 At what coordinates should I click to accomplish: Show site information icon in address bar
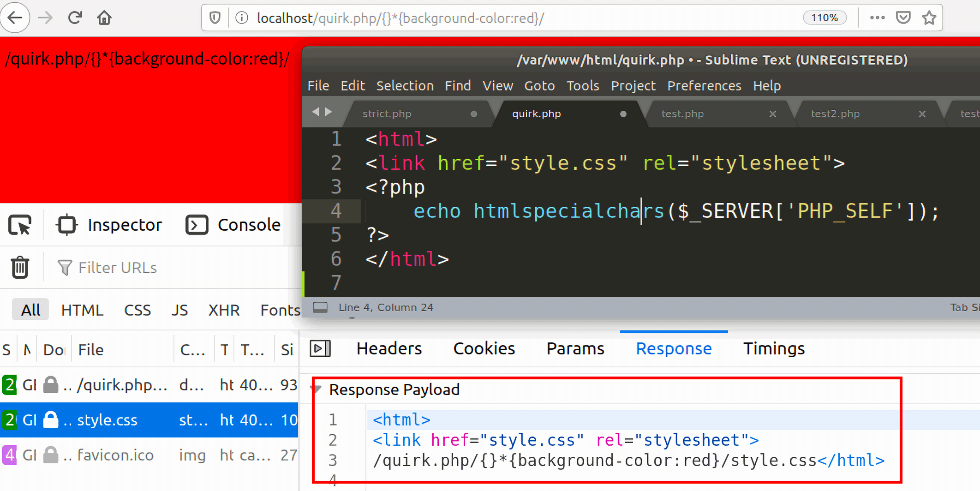[242, 18]
